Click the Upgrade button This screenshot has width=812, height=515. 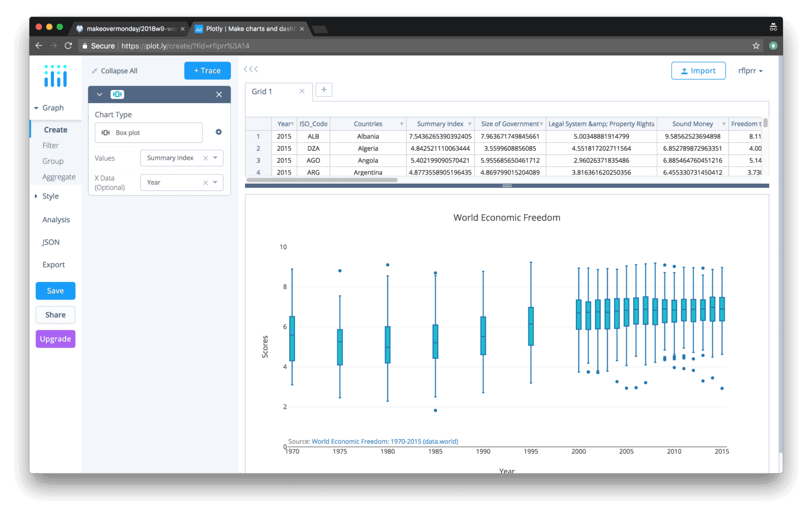[55, 338]
